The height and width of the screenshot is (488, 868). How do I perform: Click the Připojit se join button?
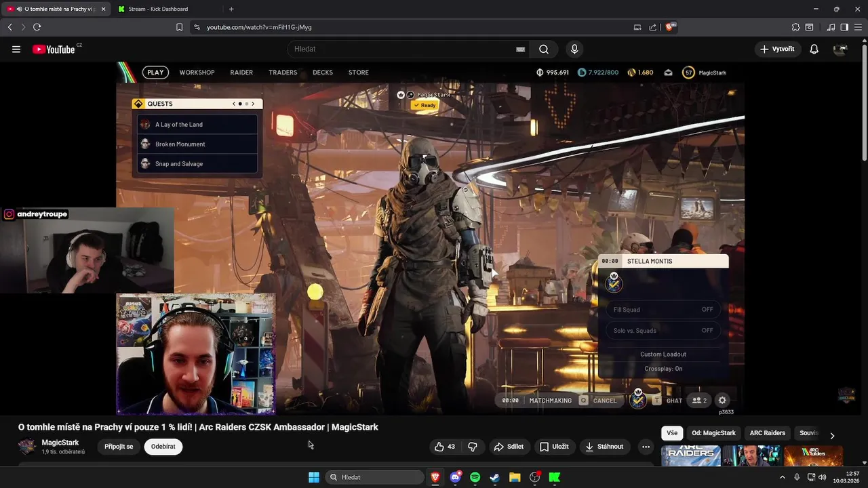tap(119, 447)
